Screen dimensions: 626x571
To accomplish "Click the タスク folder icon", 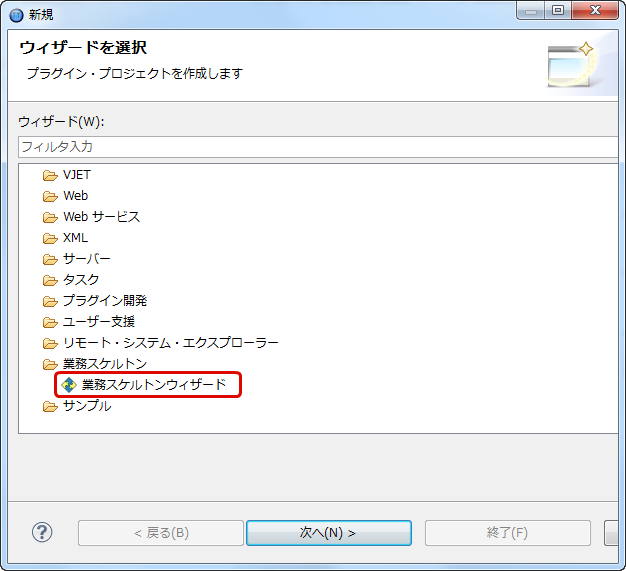I will click(x=50, y=280).
